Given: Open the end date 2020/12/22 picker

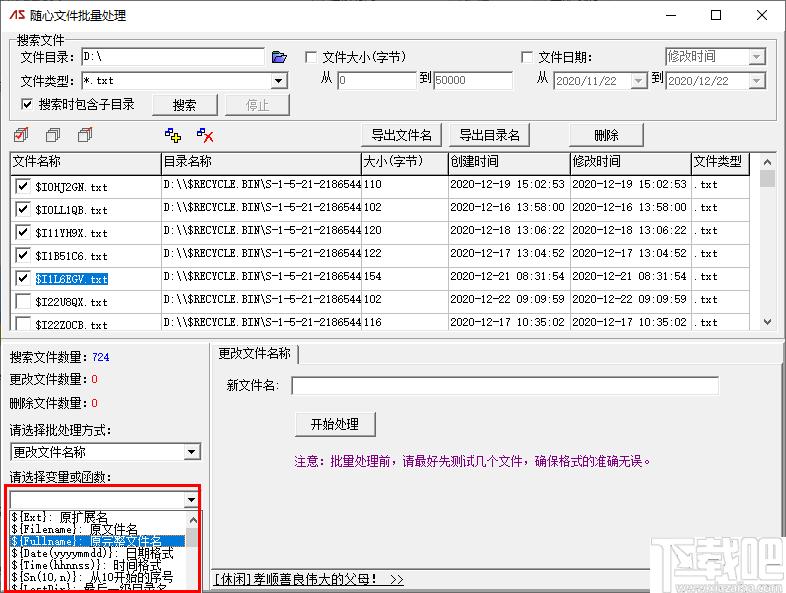Looking at the screenshot, I should [757, 81].
